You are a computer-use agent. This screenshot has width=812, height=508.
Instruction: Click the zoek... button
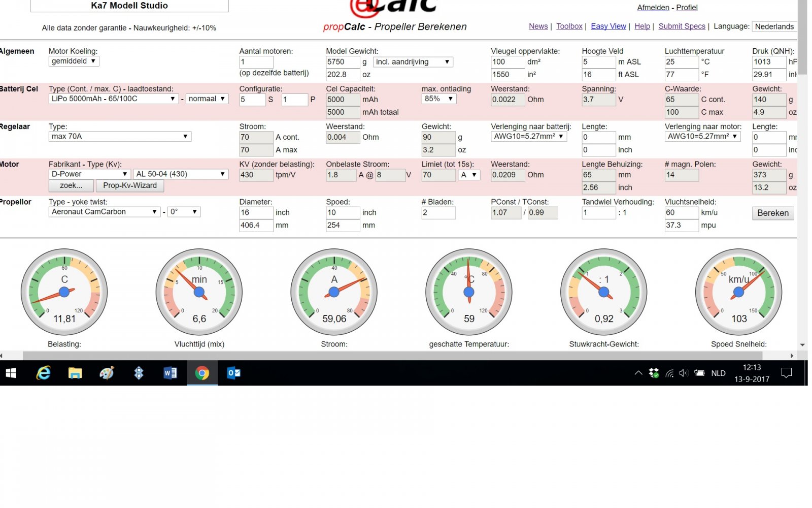[x=71, y=185]
